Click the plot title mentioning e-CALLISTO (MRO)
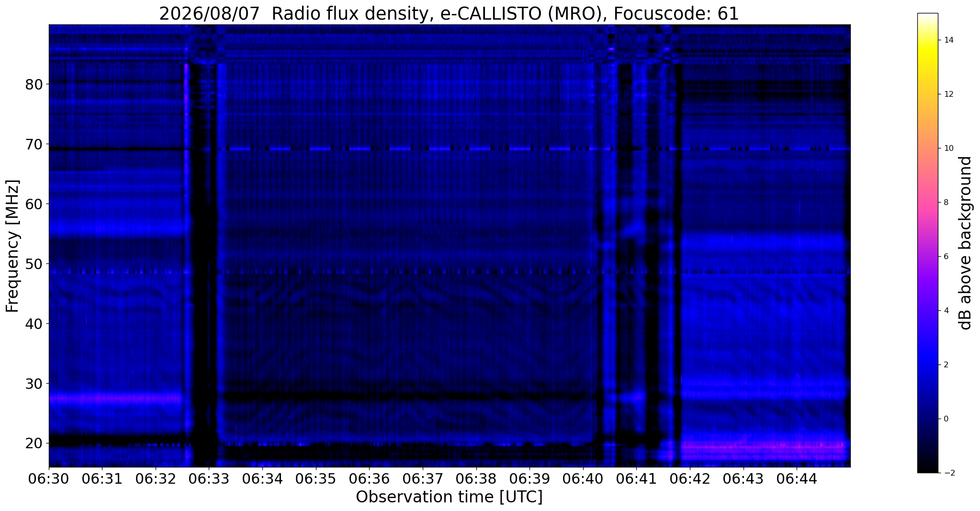Viewport: 980px width, 511px height. 449,14
